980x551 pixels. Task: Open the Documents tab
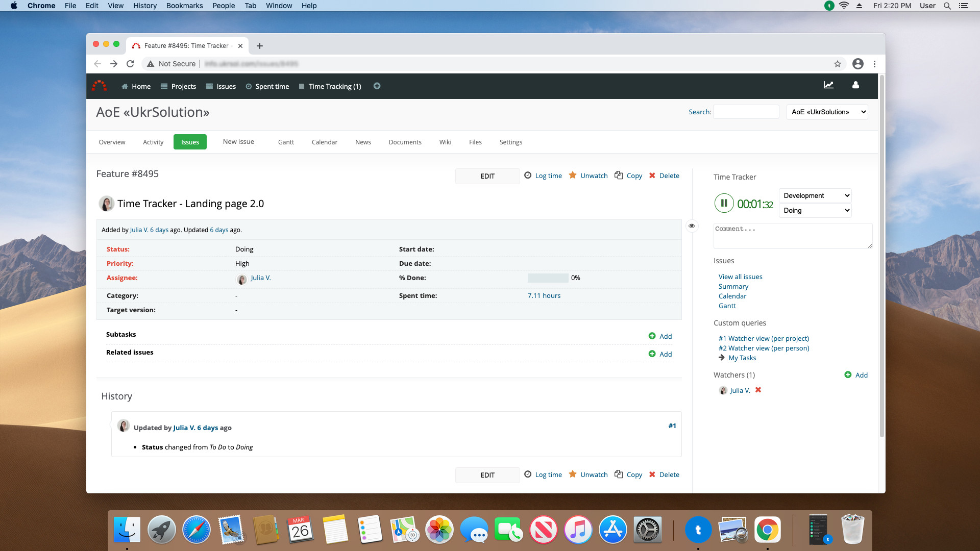(x=405, y=142)
